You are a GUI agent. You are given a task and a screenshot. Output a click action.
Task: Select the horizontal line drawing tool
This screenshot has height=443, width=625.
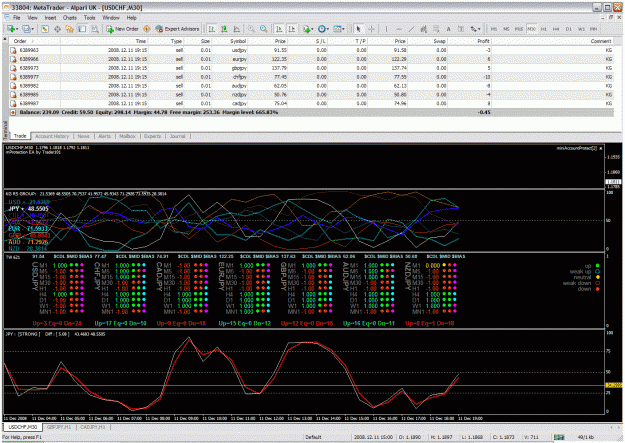point(399,29)
